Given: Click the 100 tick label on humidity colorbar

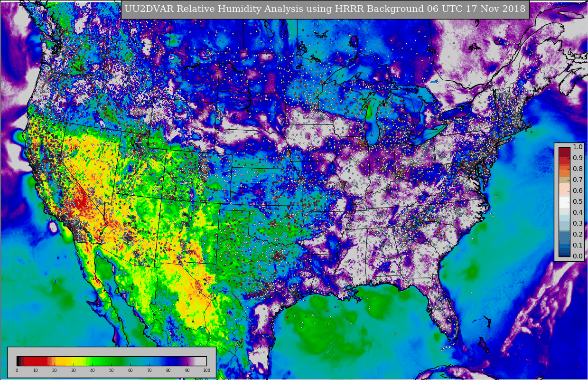Looking at the screenshot, I should [206, 370].
